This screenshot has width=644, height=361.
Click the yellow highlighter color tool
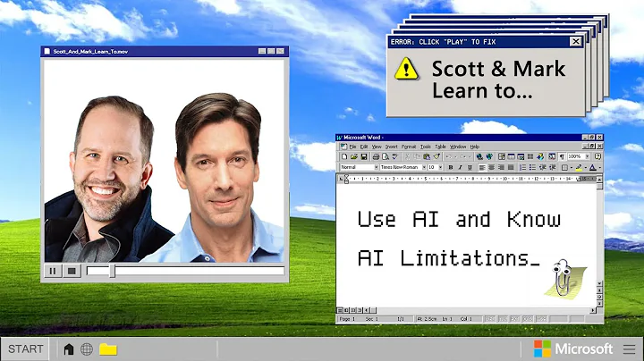[x=579, y=167]
